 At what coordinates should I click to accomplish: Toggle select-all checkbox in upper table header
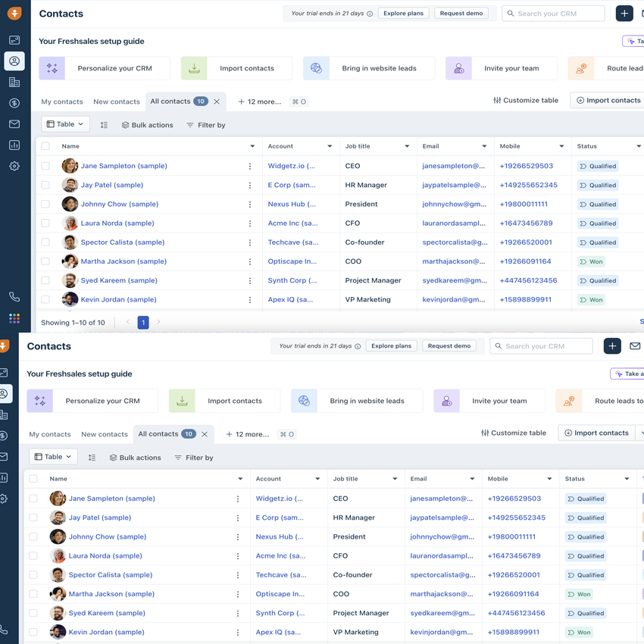(45, 146)
